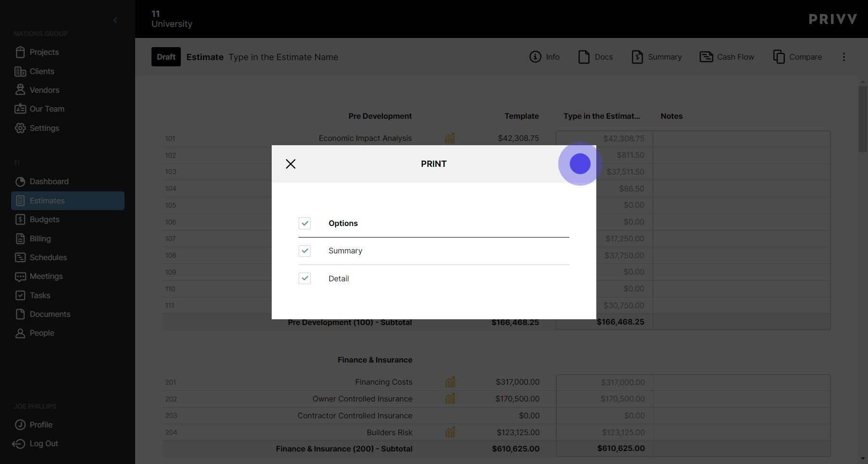Open the Docs page icon
The width and height of the screenshot is (868, 464).
point(584,57)
